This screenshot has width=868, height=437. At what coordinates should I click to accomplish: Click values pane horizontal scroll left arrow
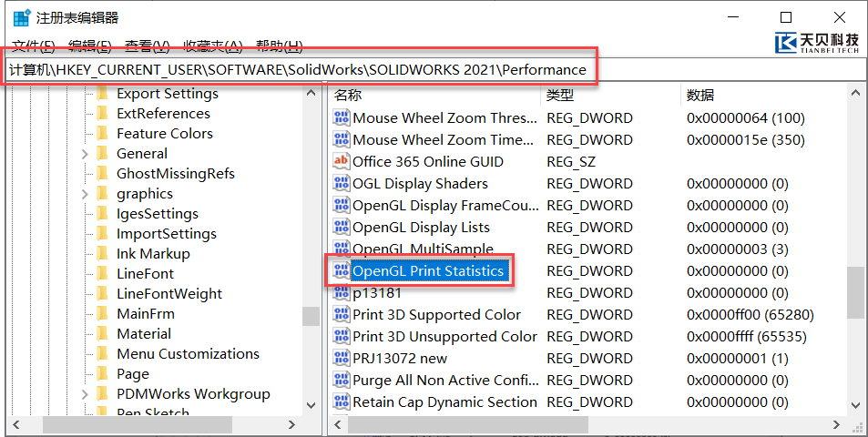pyautogui.click(x=340, y=425)
